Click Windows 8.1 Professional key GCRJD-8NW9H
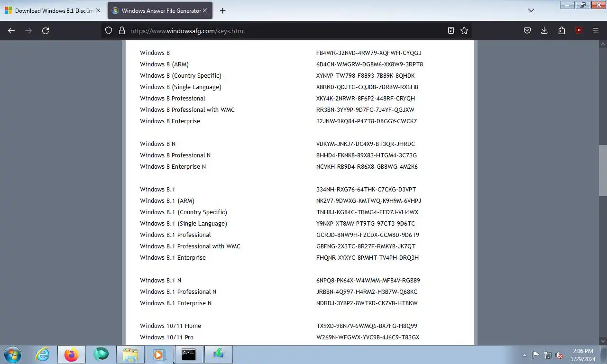The image size is (607, 364). 368,235
